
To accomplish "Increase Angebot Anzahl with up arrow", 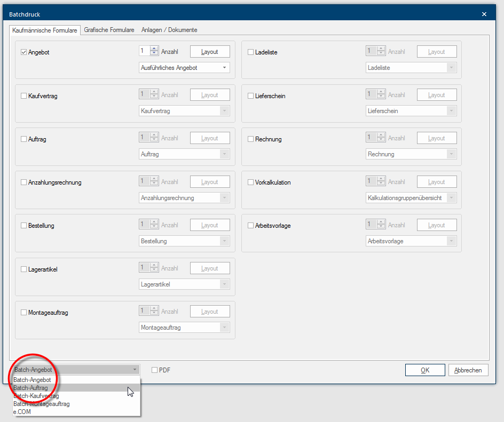I will (x=154, y=49).
